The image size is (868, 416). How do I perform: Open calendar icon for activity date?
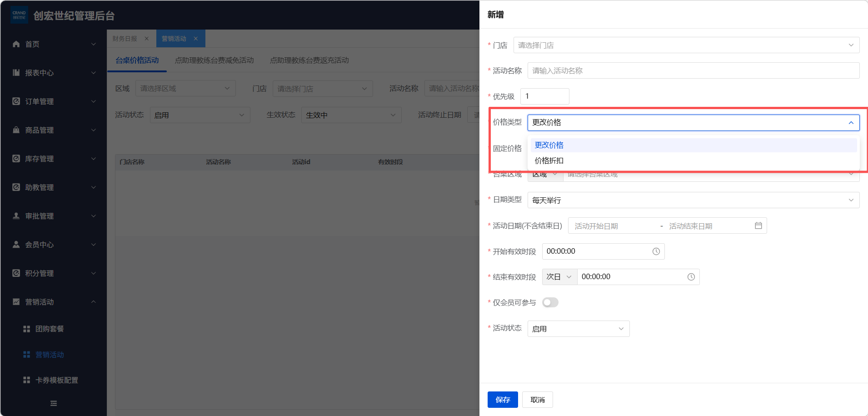(758, 226)
